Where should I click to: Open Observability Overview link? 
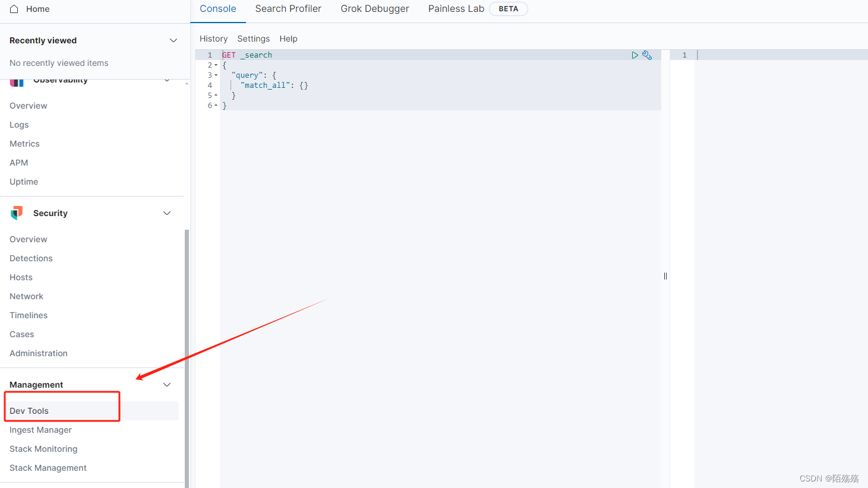pyautogui.click(x=29, y=106)
